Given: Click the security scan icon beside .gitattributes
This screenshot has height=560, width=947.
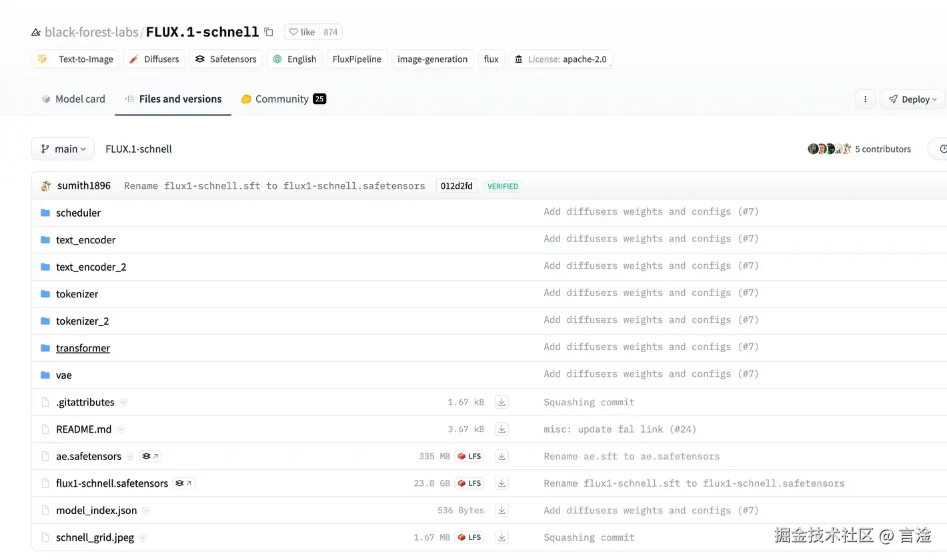Looking at the screenshot, I should click(x=123, y=403).
